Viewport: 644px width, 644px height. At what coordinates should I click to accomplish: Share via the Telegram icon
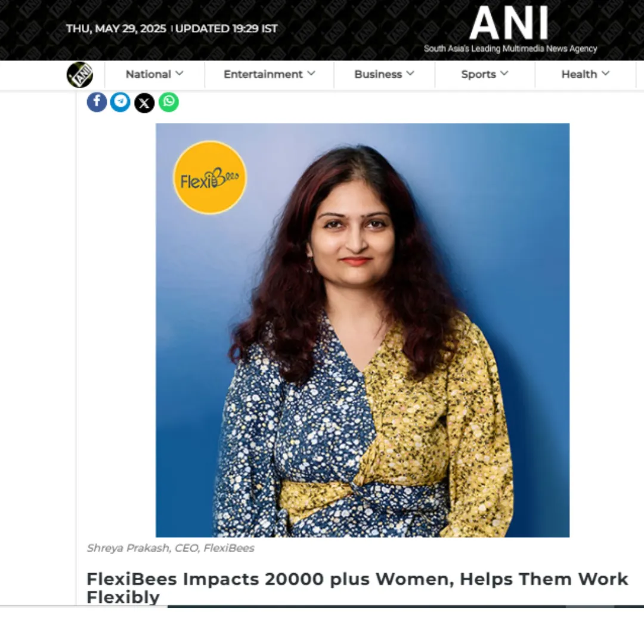pyautogui.click(x=120, y=102)
